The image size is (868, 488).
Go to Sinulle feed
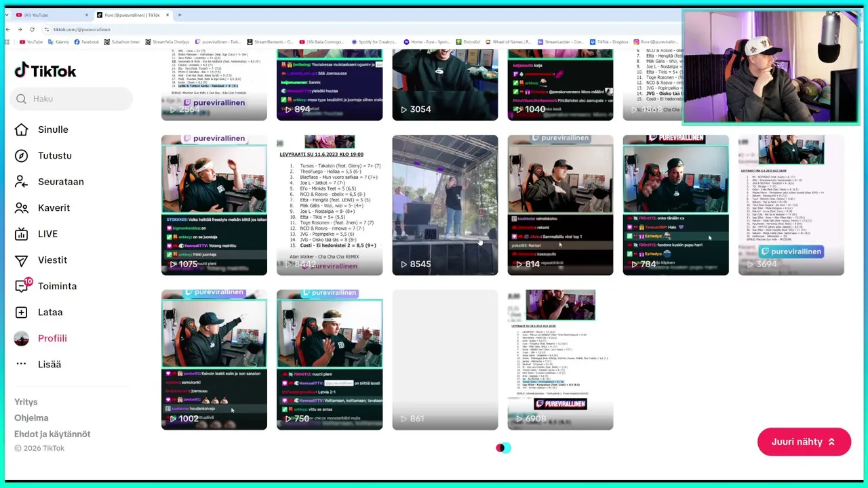click(x=53, y=129)
